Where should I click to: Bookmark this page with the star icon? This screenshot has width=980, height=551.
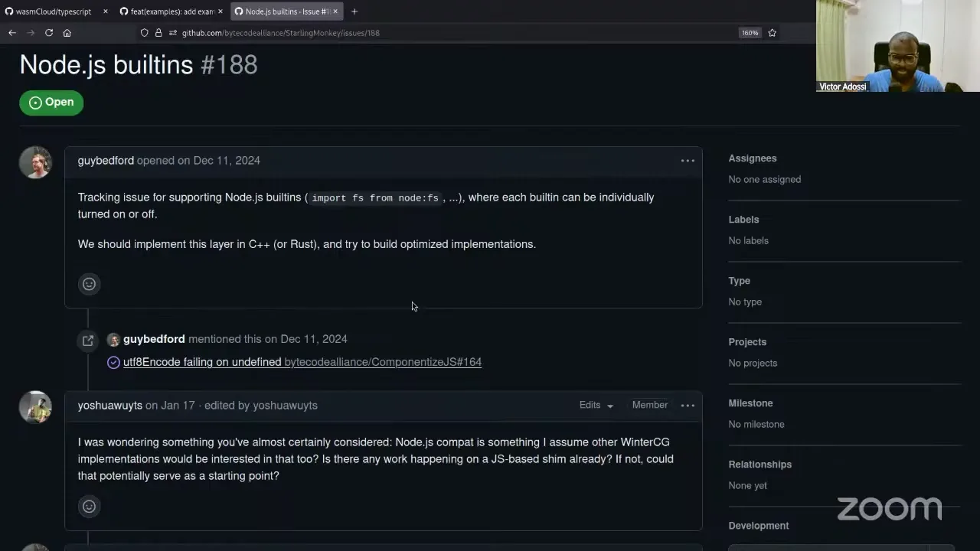[x=772, y=33]
